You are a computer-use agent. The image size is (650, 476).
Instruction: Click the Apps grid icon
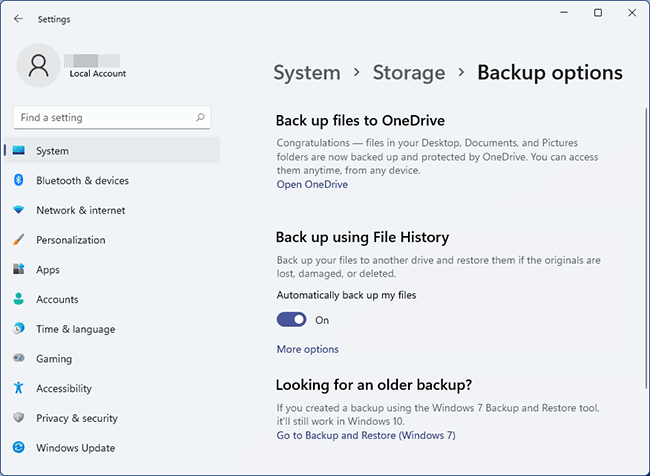pos(18,270)
